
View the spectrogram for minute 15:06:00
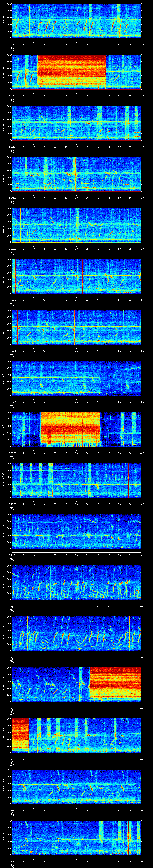tap(77, 276)
